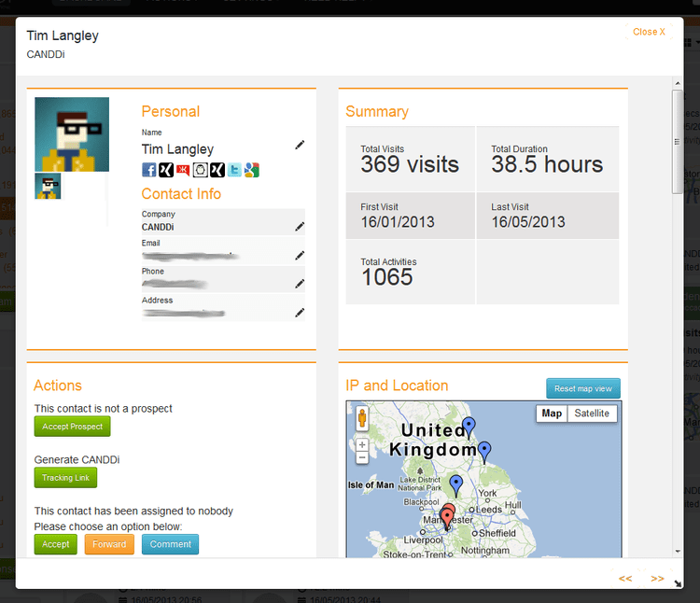
Task: Click the Name value 'Tim Langley'
Action: (x=177, y=149)
